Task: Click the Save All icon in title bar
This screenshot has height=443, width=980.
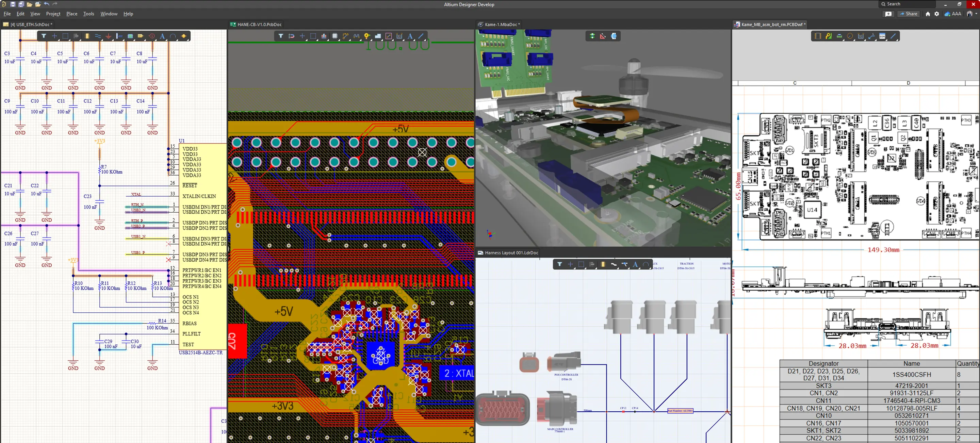Action: tap(21, 4)
